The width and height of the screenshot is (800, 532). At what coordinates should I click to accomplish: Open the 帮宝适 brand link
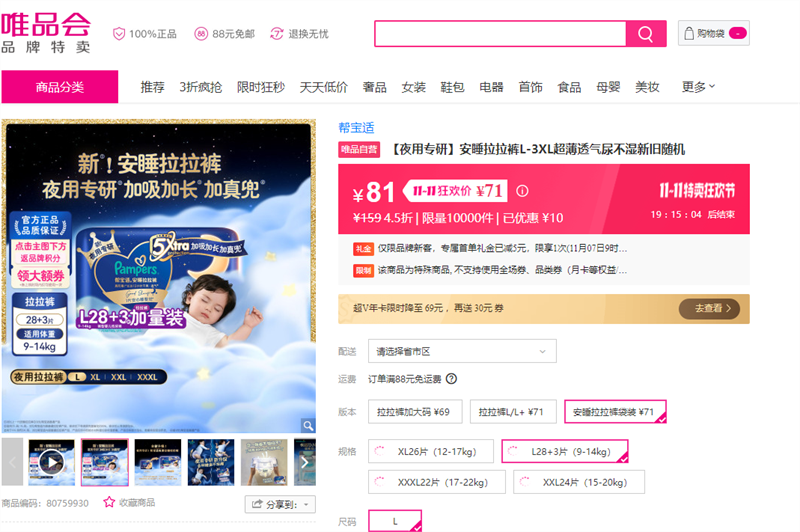click(356, 127)
